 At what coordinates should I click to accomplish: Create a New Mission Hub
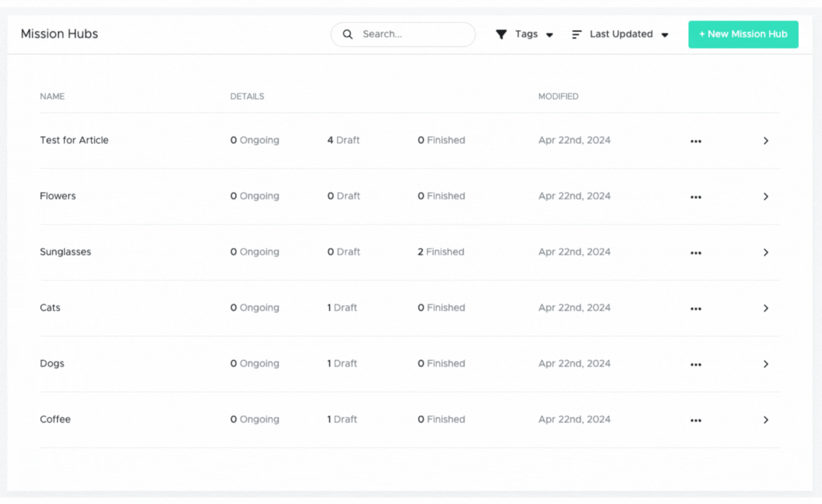click(743, 34)
